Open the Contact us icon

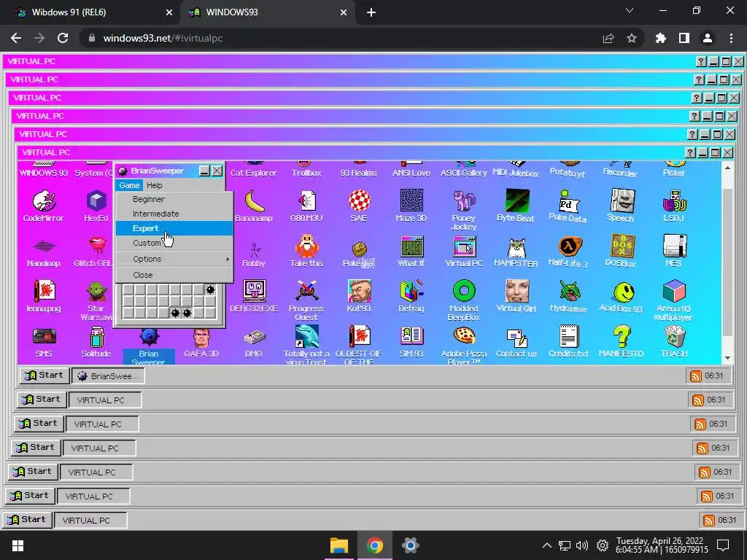(516, 341)
